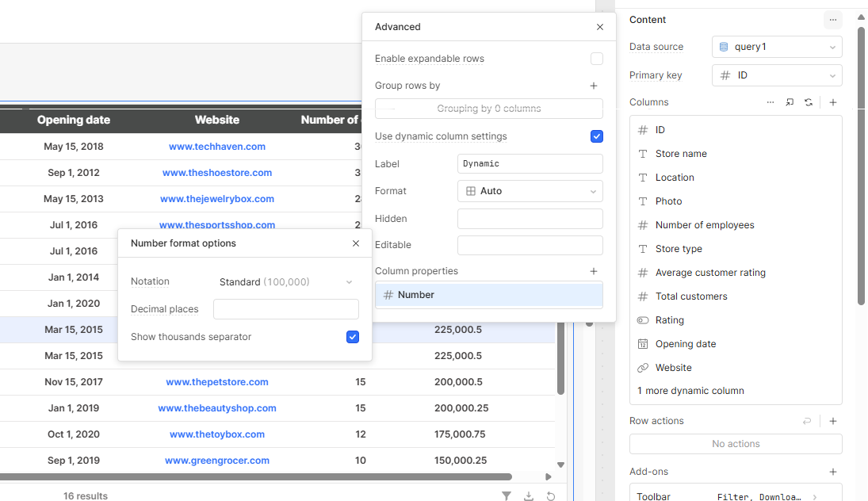Screen dimensions: 868x501
Task: Click the Download table data icon
Action: [x=529, y=496]
